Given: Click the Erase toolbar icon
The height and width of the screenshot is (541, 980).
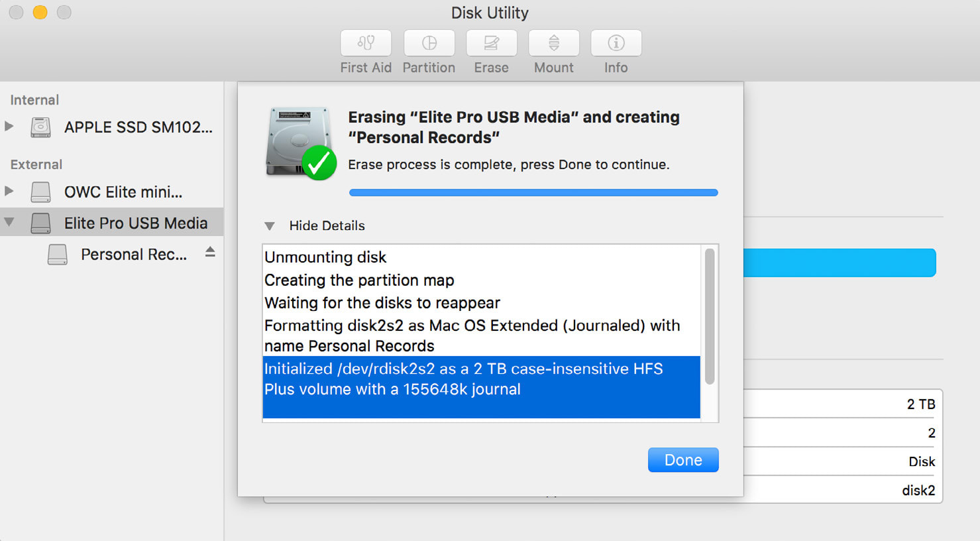Looking at the screenshot, I should (x=491, y=43).
